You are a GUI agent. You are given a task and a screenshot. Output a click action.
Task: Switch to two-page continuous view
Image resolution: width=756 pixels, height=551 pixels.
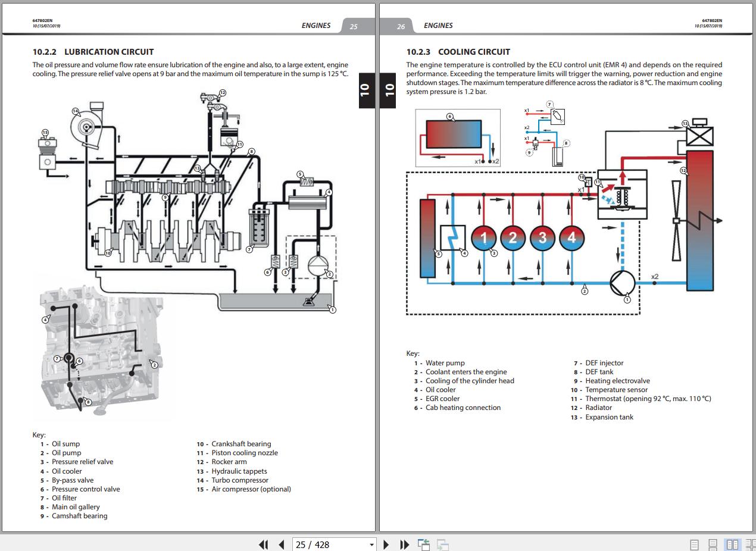(750, 544)
